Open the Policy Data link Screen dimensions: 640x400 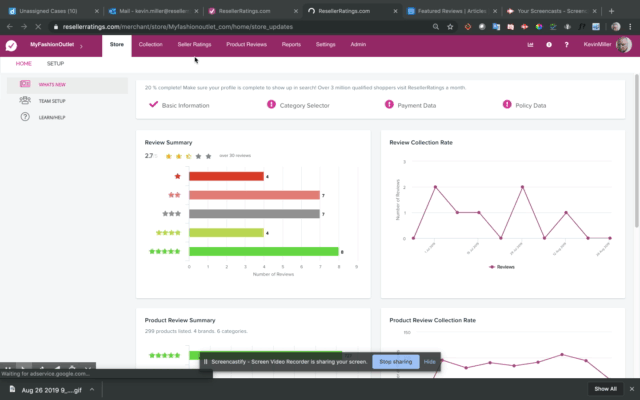pyautogui.click(x=531, y=105)
